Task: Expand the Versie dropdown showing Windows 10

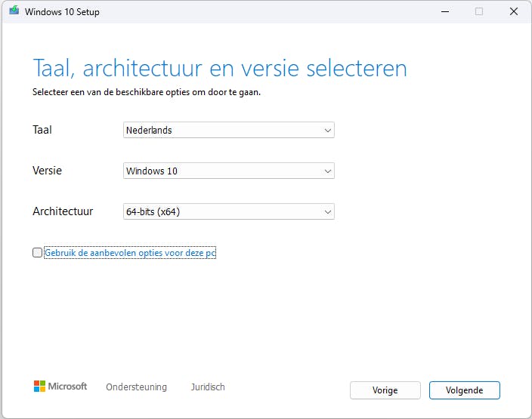Action: click(228, 171)
